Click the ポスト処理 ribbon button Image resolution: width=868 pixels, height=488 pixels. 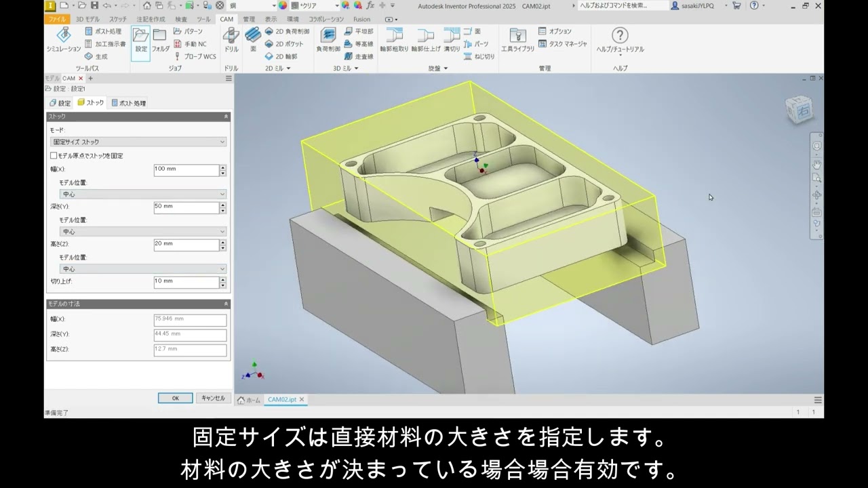click(x=103, y=31)
